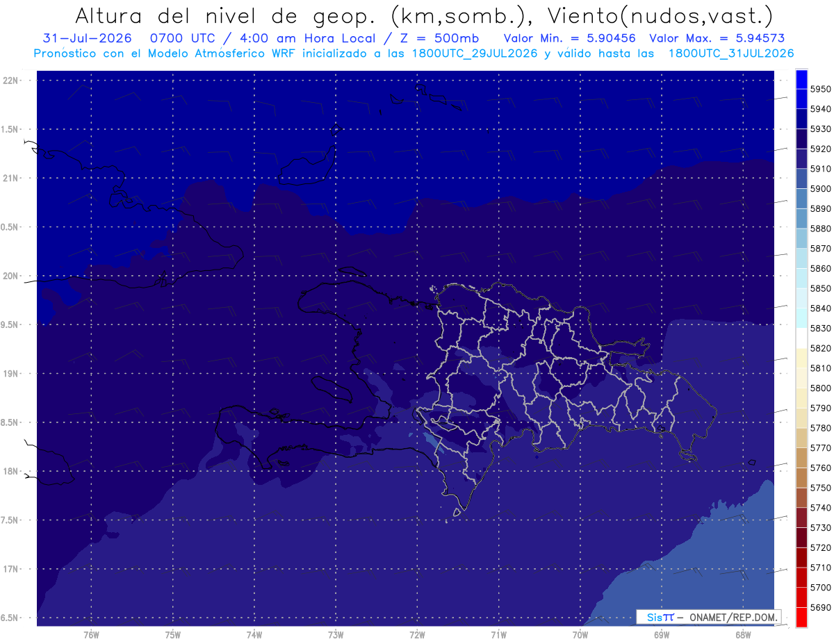
Task: Click the 7.5N latitude label
Action: [x=10, y=520]
